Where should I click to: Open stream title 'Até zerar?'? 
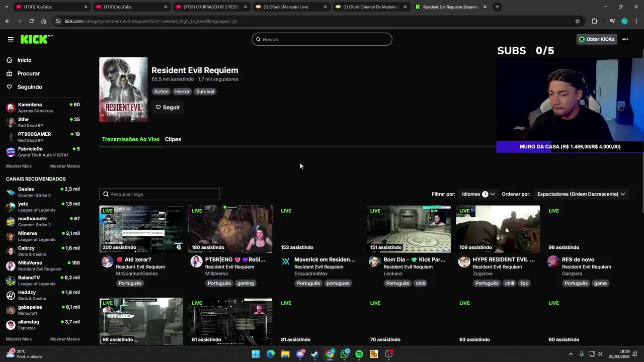click(x=134, y=259)
